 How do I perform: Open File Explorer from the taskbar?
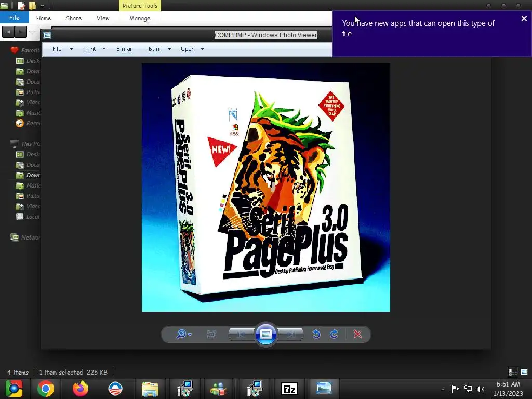(150, 389)
